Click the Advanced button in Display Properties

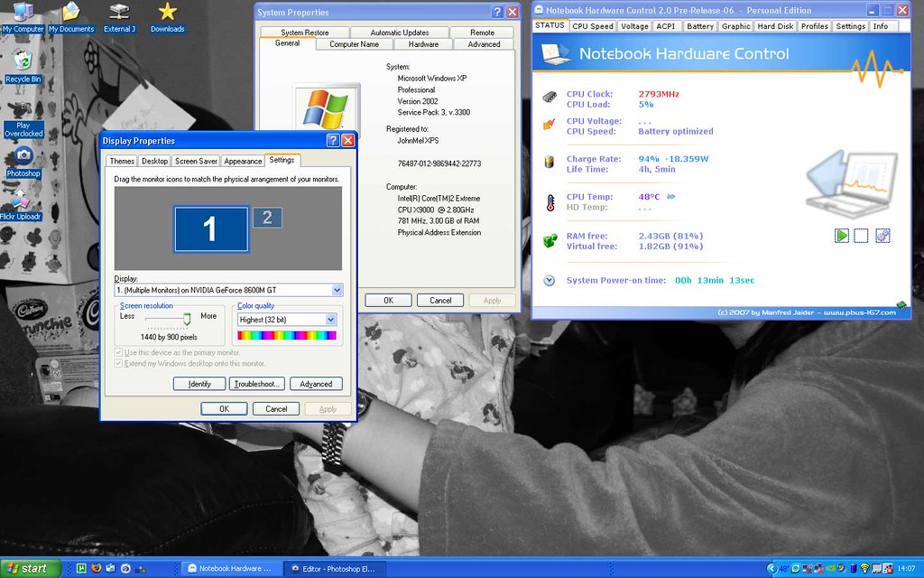(x=316, y=384)
